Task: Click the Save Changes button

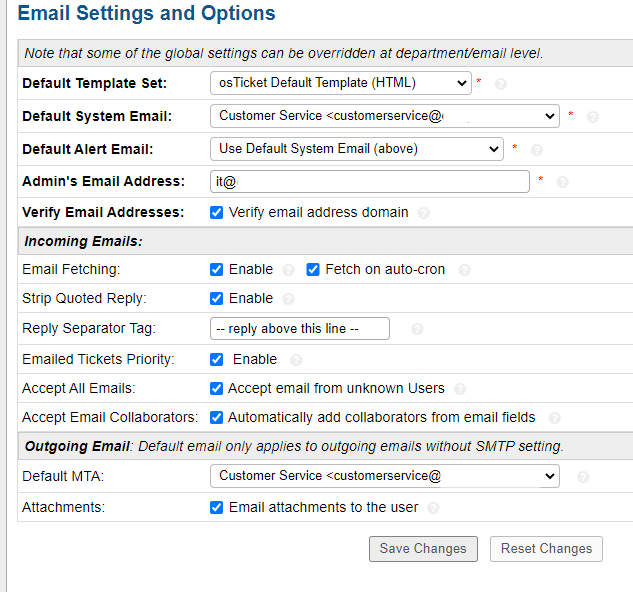Action: (x=423, y=549)
